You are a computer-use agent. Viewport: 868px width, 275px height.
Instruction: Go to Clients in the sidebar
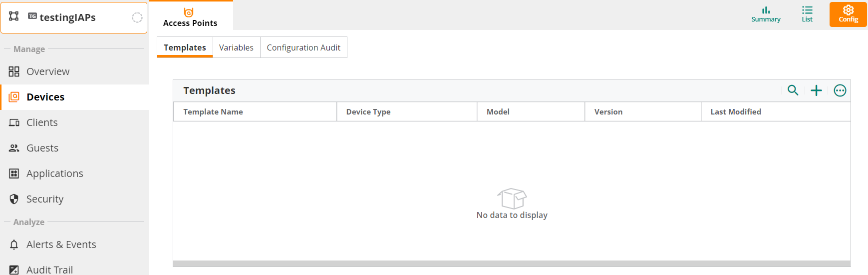(42, 122)
